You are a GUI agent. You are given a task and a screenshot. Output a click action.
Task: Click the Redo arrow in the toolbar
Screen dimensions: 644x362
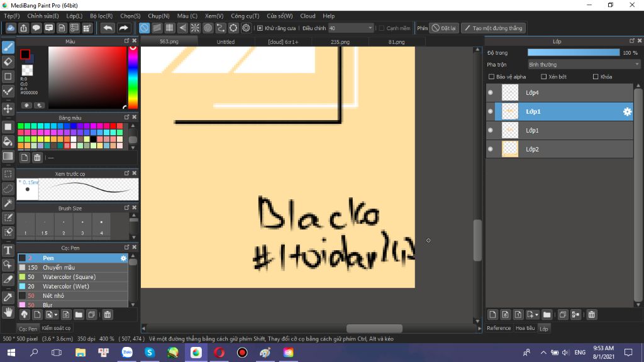123,28
